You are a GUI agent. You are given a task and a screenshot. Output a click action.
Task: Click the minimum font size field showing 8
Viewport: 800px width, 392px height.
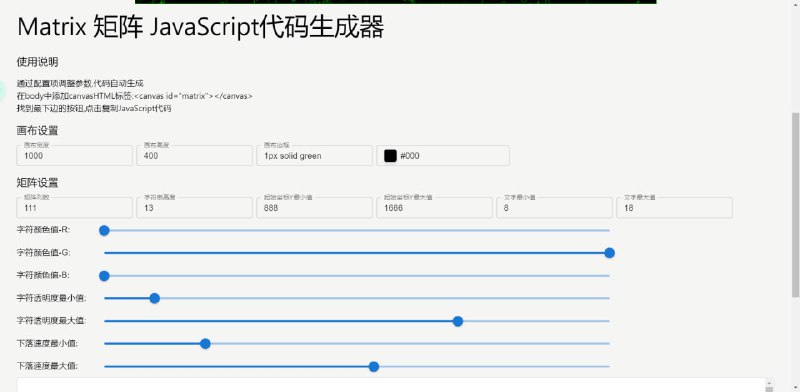click(555, 208)
